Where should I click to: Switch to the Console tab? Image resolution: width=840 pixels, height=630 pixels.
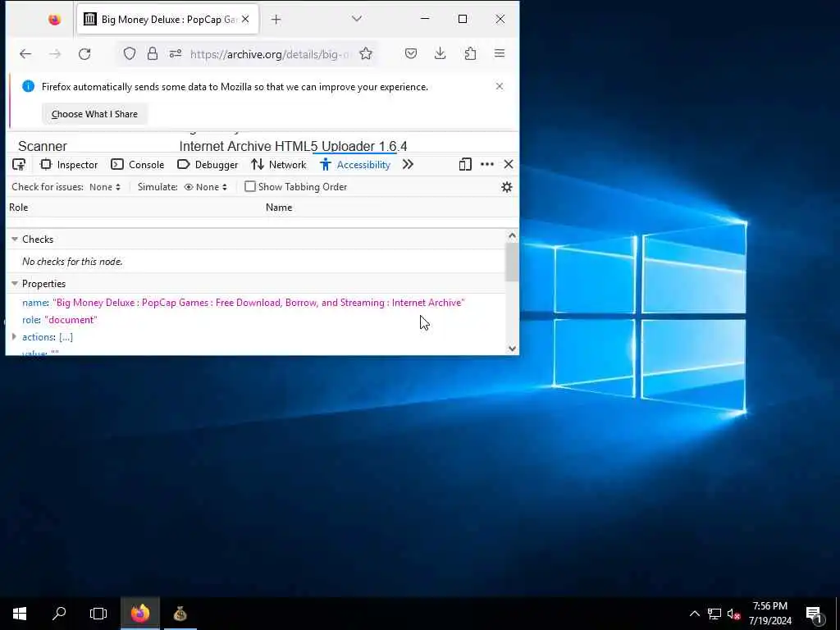click(138, 164)
